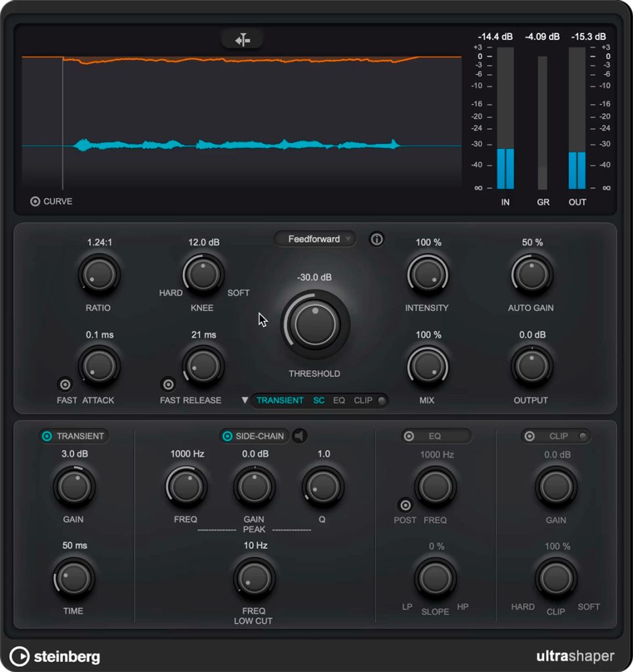Click the side-chain listen speaker icon
Image resolution: width=633 pixels, height=672 pixels.
(300, 436)
